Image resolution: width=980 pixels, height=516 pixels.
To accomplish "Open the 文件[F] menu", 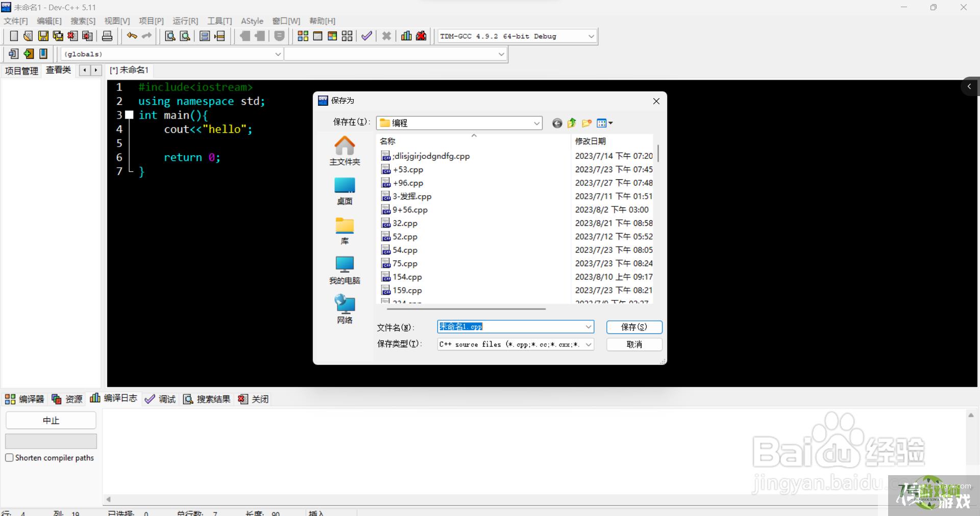I will click(x=16, y=21).
